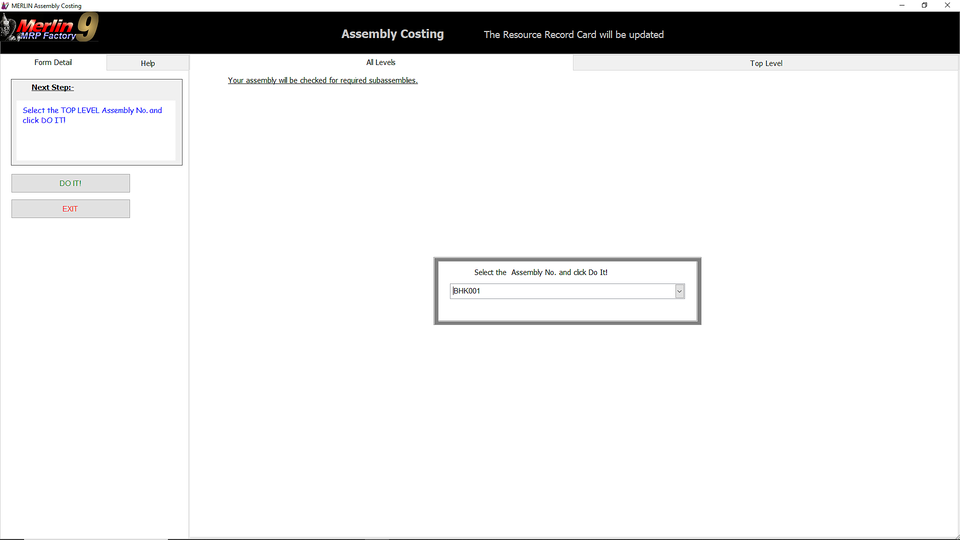Select the All Levels tab
Image resolution: width=960 pixels, height=540 pixels.
[x=381, y=62]
